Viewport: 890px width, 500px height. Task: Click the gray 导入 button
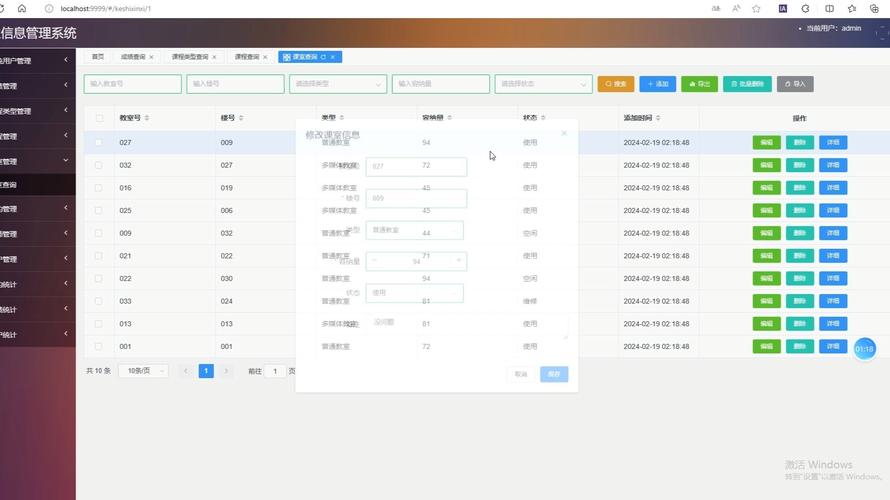795,84
